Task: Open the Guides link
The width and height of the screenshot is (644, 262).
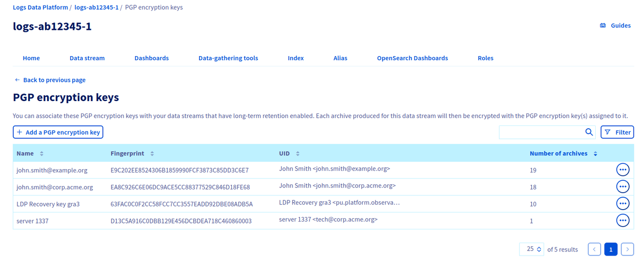Action: 615,26
